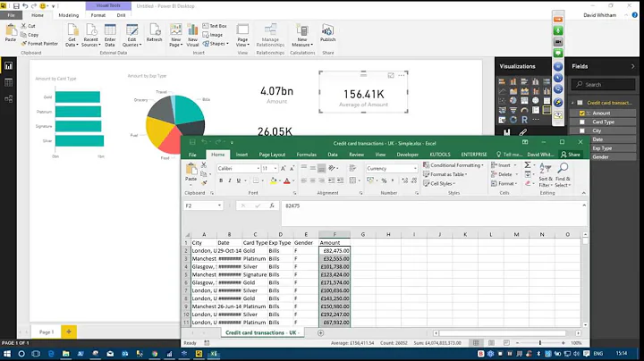Open more options on the card visual

pyautogui.click(x=402, y=75)
